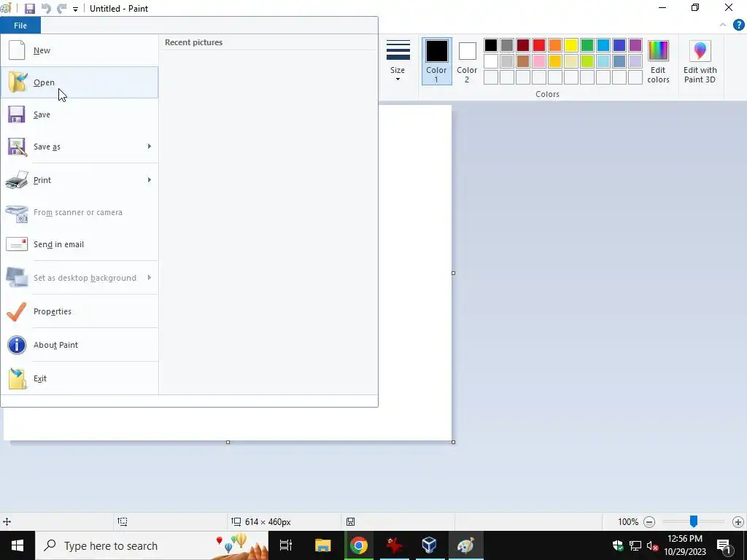Click the Save floppy disk icon in menu
This screenshot has width=747, height=560.
click(x=17, y=114)
